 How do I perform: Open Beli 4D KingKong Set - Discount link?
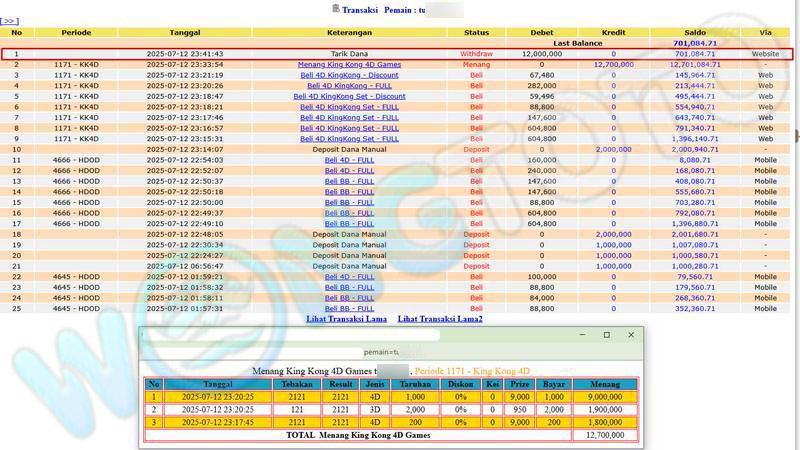[349, 96]
